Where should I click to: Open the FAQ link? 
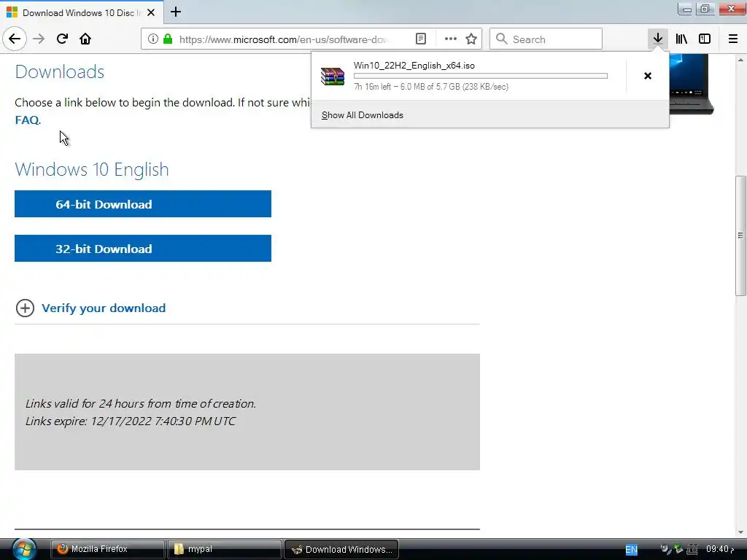27,120
